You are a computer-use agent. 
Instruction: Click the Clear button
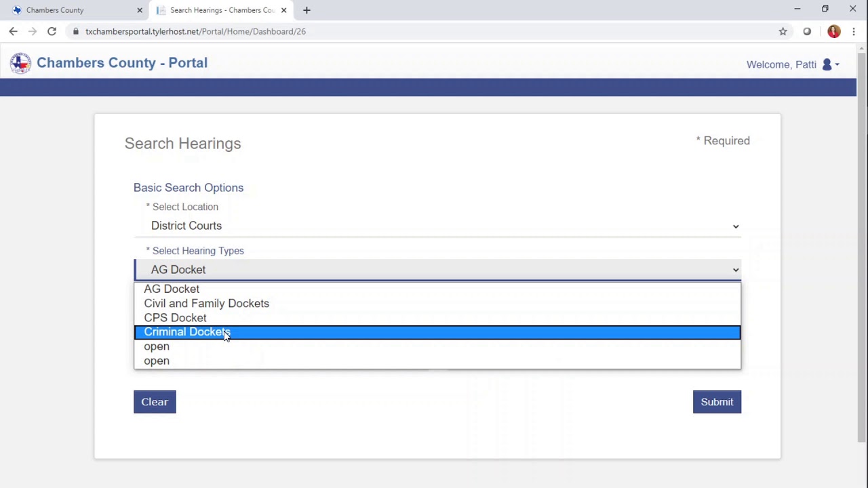(155, 402)
